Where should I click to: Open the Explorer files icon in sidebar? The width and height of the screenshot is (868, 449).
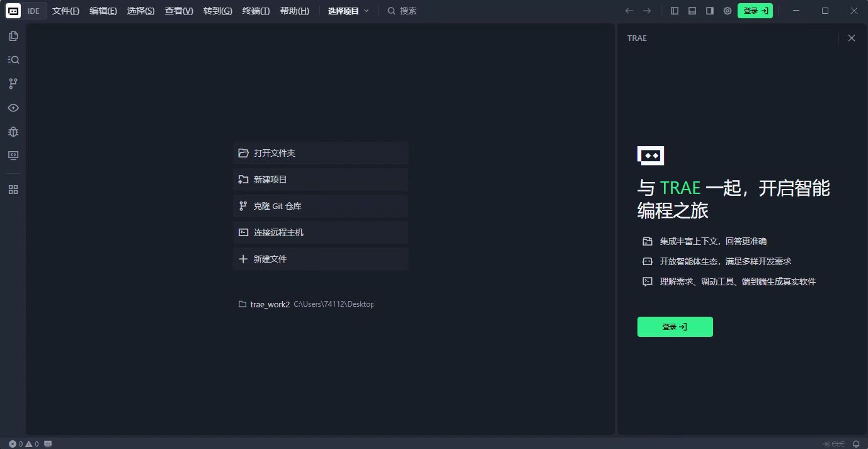[x=13, y=36]
